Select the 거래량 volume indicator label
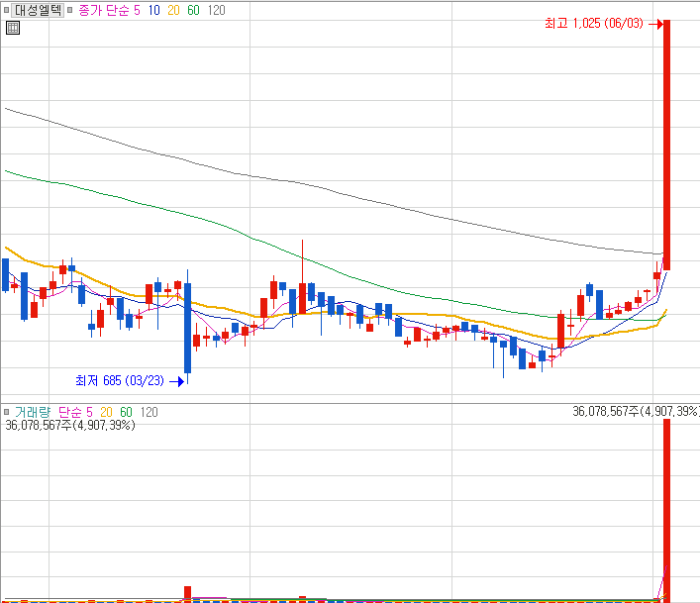 pyautogui.click(x=33, y=412)
